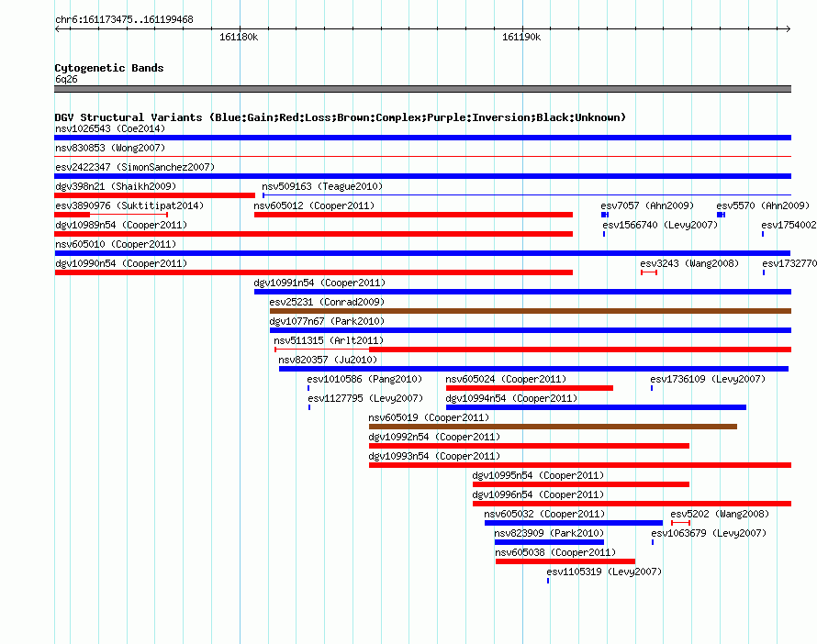Click the dgv10991n54 (Cooper2011) label

click(x=319, y=283)
